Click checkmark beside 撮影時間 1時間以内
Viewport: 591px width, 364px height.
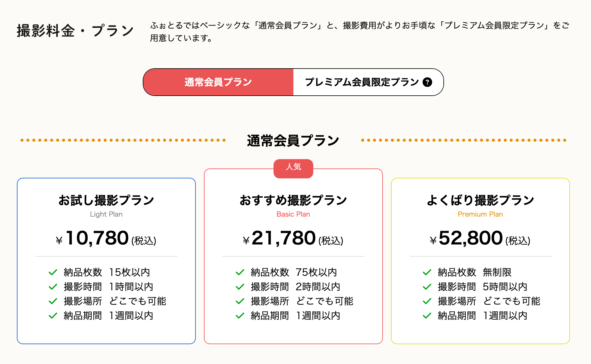pyautogui.click(x=53, y=287)
